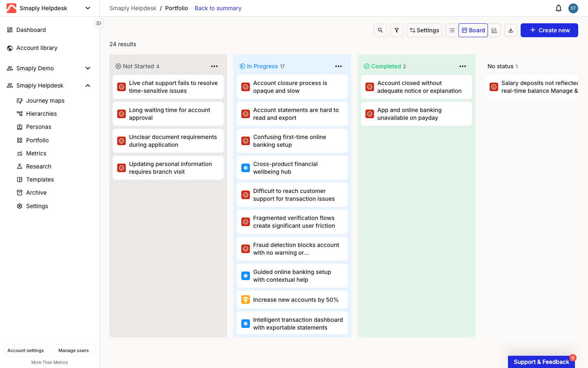Viewport: 588px width, 368px height.
Task: Open Completed column options menu
Action: click(463, 66)
